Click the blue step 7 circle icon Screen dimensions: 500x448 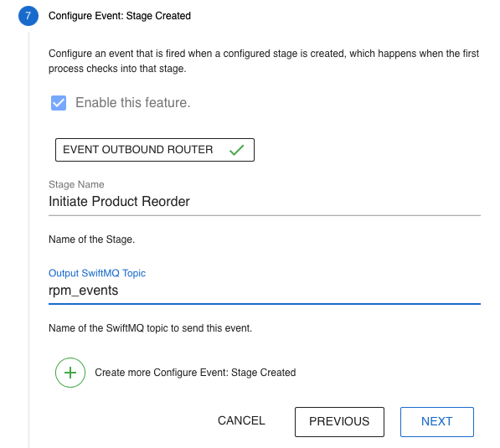[x=28, y=16]
